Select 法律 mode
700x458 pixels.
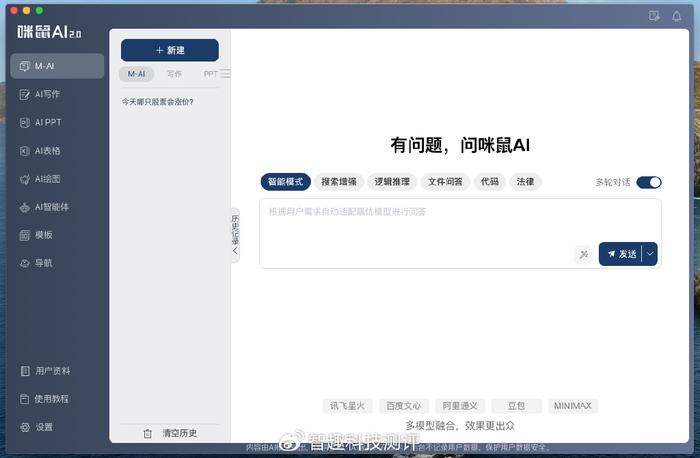click(525, 182)
